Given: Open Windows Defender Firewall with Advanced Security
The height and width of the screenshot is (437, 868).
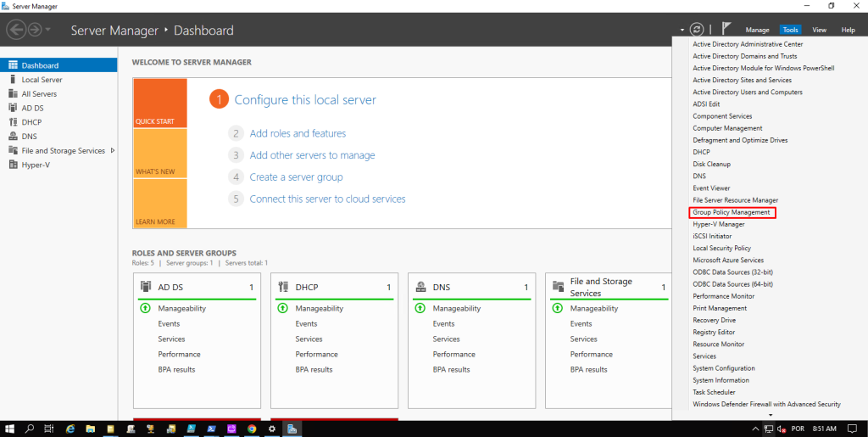Looking at the screenshot, I should pyautogui.click(x=766, y=404).
